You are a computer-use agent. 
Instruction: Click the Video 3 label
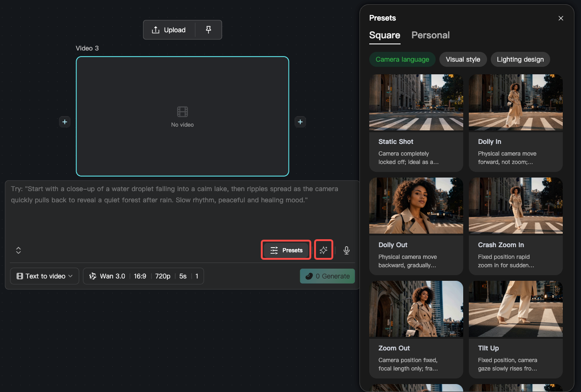click(x=87, y=48)
